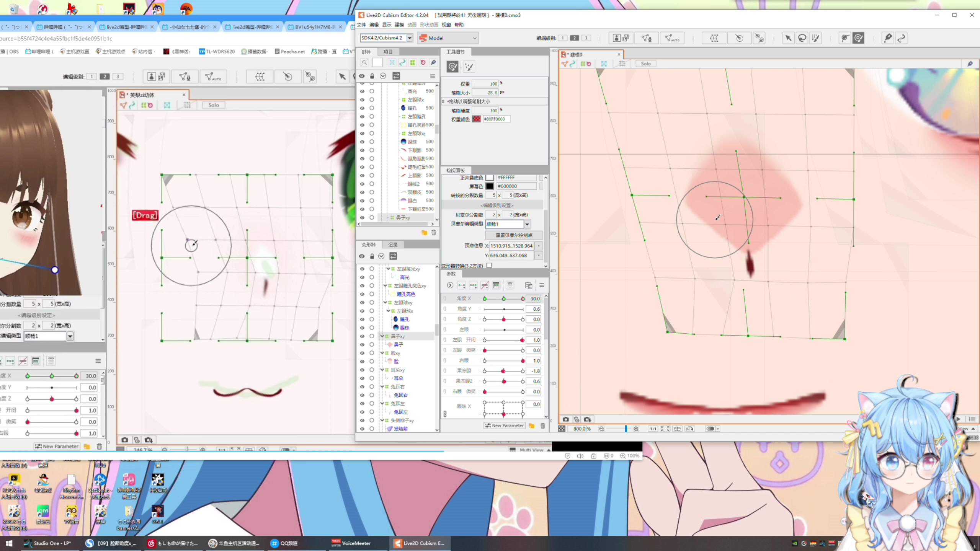Click the swap arrows icon in deformer panel
Image resolution: width=980 pixels, height=551 pixels.
[x=393, y=256]
